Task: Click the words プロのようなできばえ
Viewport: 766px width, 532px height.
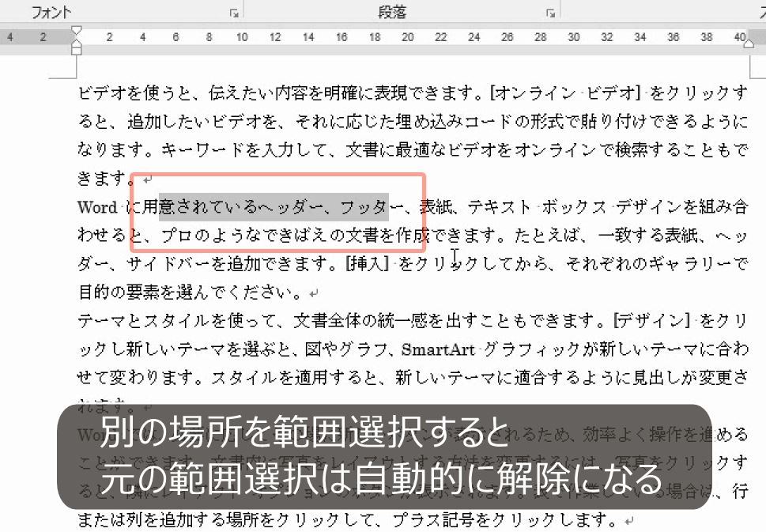Action: [244, 236]
